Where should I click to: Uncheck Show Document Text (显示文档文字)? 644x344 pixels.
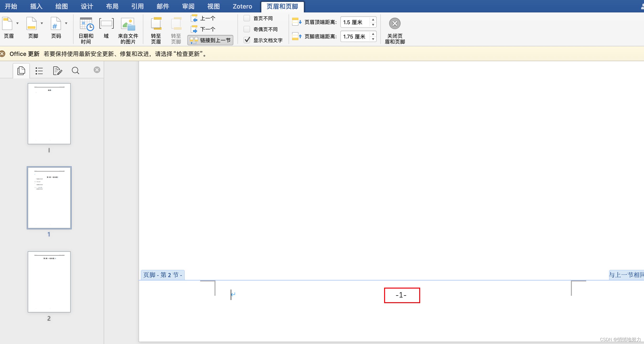(x=247, y=40)
